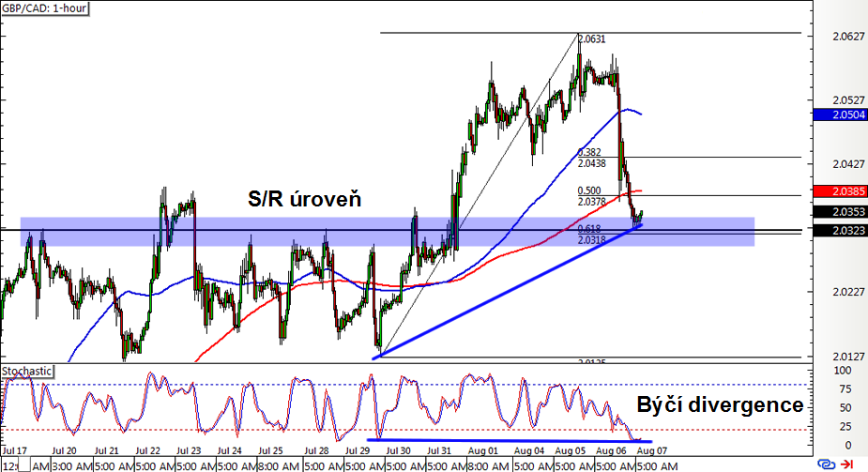The image size is (868, 472).
Task: Click the 2.0318 Fibonacci price label
Action: point(592,240)
